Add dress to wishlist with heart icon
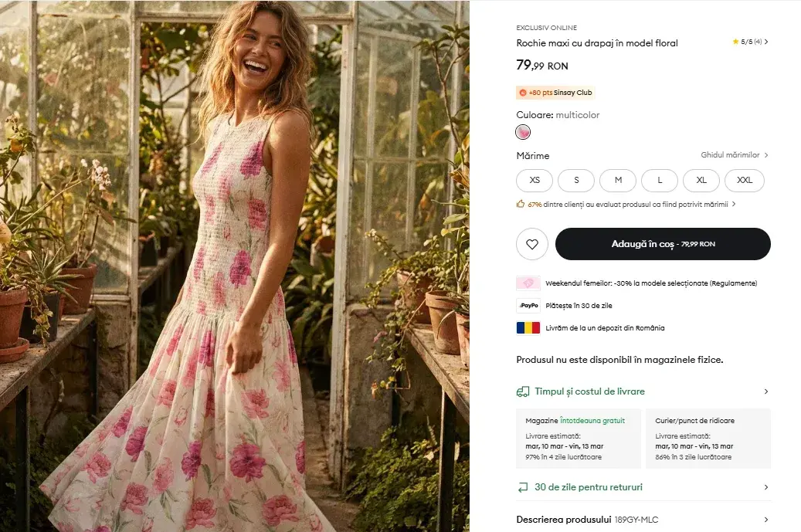 pyautogui.click(x=531, y=244)
